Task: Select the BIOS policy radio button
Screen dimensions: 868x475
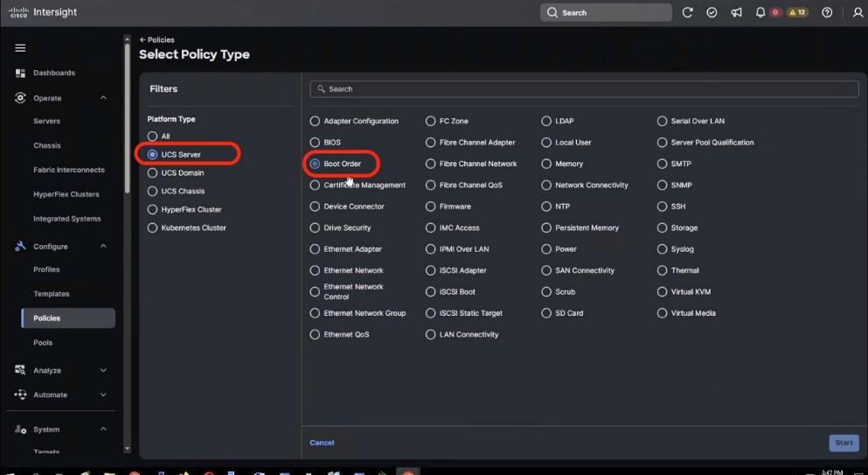Action: (x=316, y=142)
